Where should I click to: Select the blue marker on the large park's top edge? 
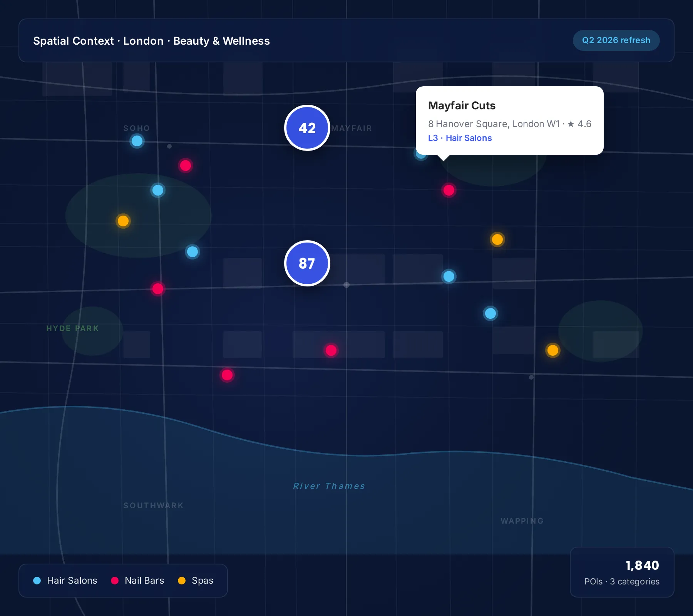[x=158, y=190]
